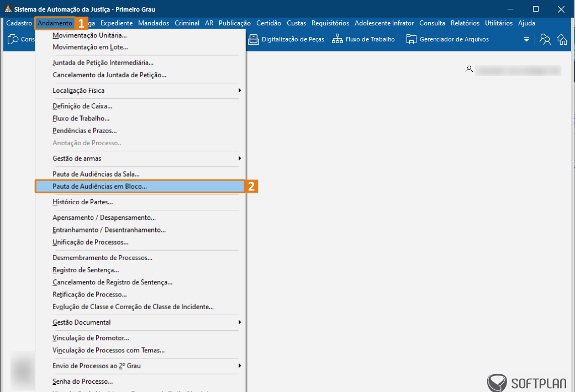The width and height of the screenshot is (575, 392).
Task: Click the user profile icon
Action: click(x=469, y=69)
